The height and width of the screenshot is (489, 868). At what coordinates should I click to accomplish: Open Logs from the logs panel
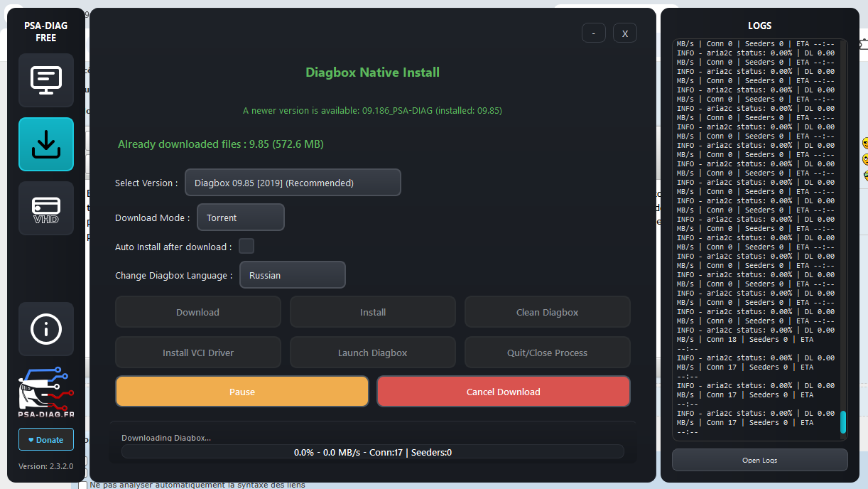click(x=760, y=460)
